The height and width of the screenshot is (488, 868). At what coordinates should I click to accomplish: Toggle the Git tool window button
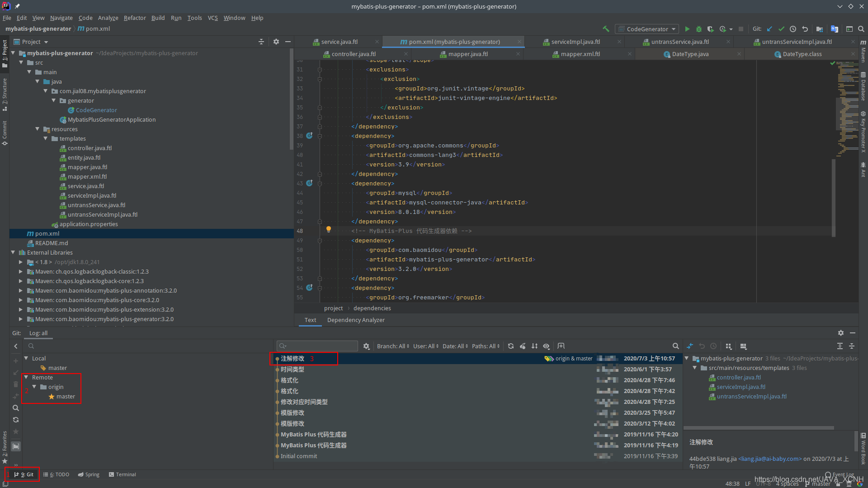24,474
